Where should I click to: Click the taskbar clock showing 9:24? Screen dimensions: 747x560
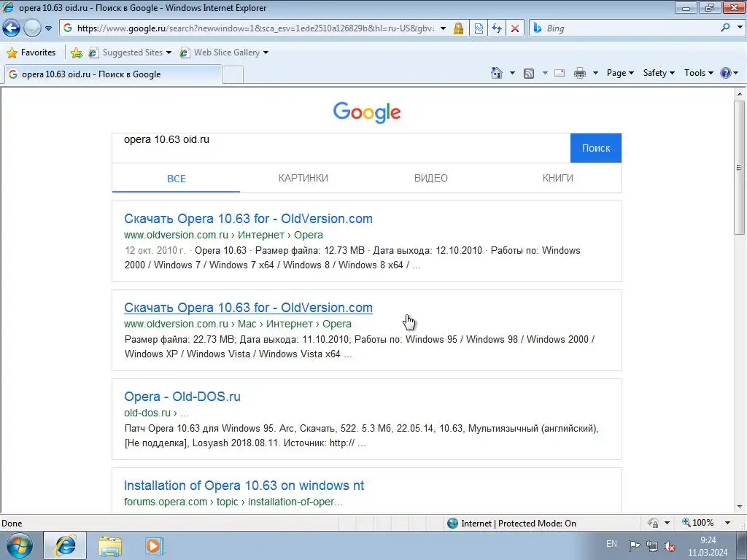708,546
